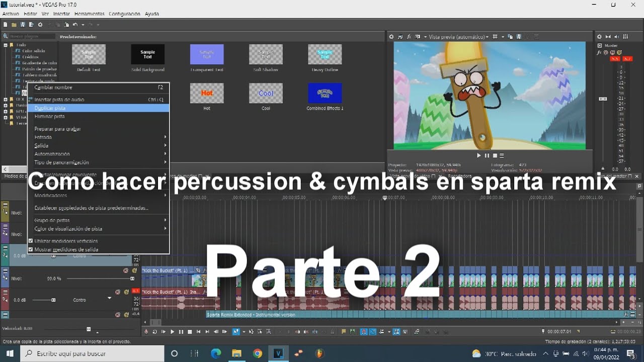Screen dimensions: 644x362
Task: Choose Insertar pista de audio
Action: [99, 100]
